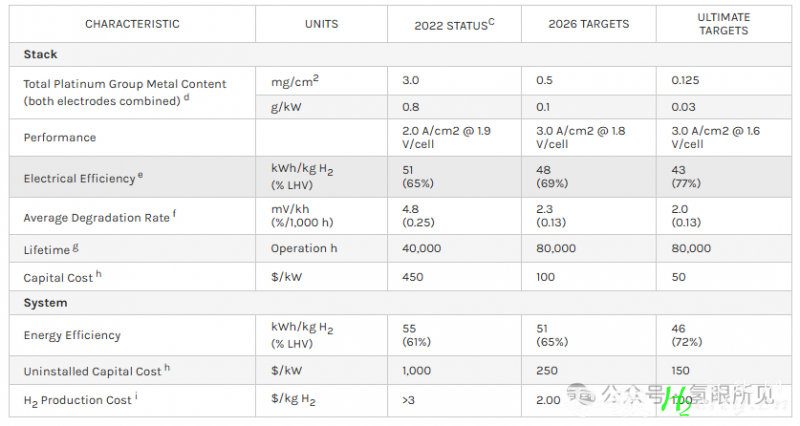Select the 3.0 A/cm2 @ 1.8 V/cell cell
Image resolution: width=800 pixels, height=426 pixels.
point(589,137)
